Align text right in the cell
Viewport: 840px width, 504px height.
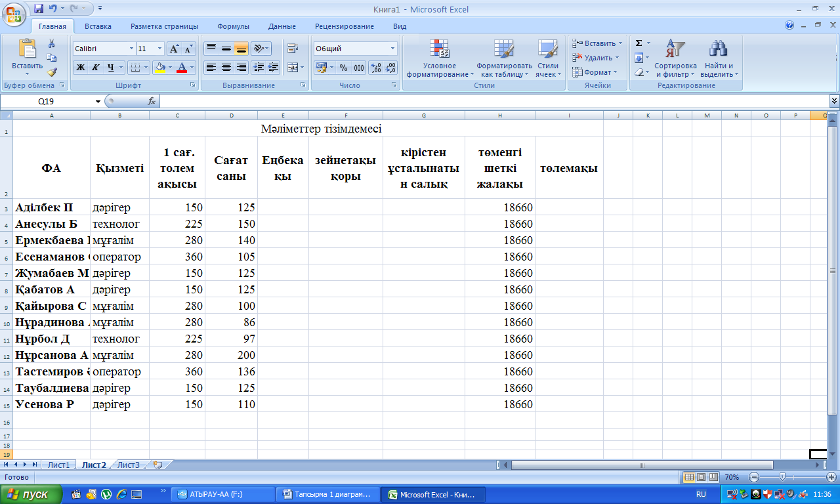coord(241,67)
